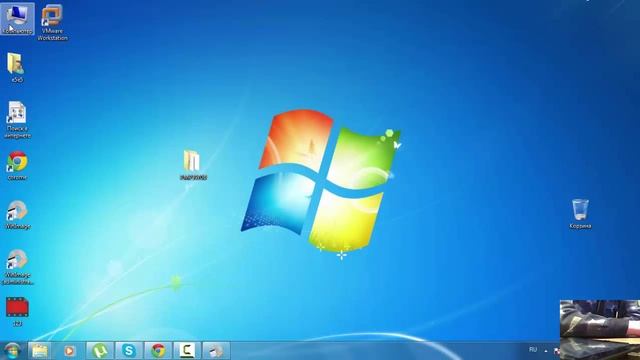Open Camtasia recorder from the taskbar
Viewport: 640px width, 360px height.
(x=187, y=351)
